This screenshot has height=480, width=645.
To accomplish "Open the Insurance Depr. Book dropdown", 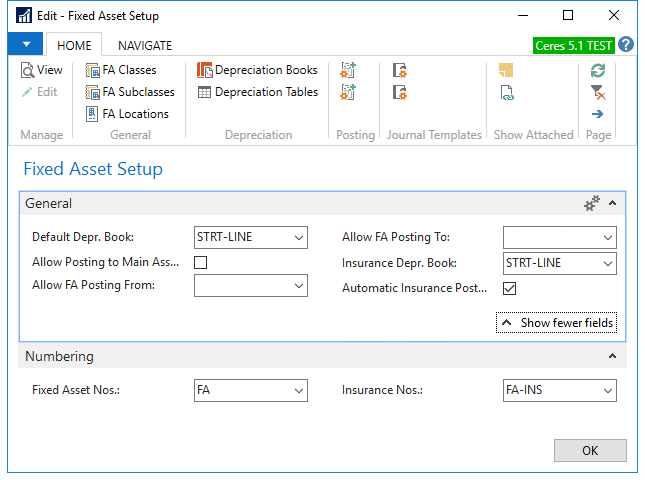I will [606, 263].
